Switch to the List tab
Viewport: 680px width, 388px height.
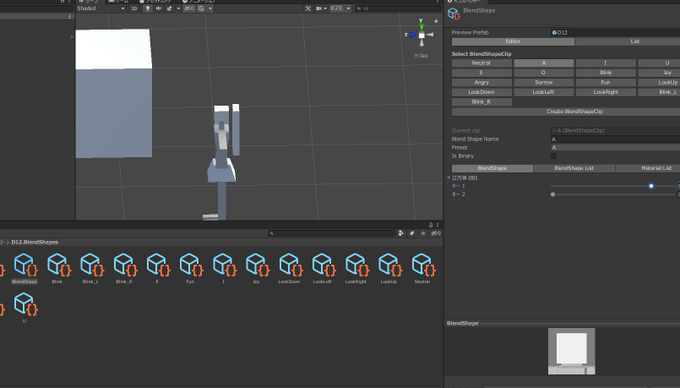coord(628,42)
